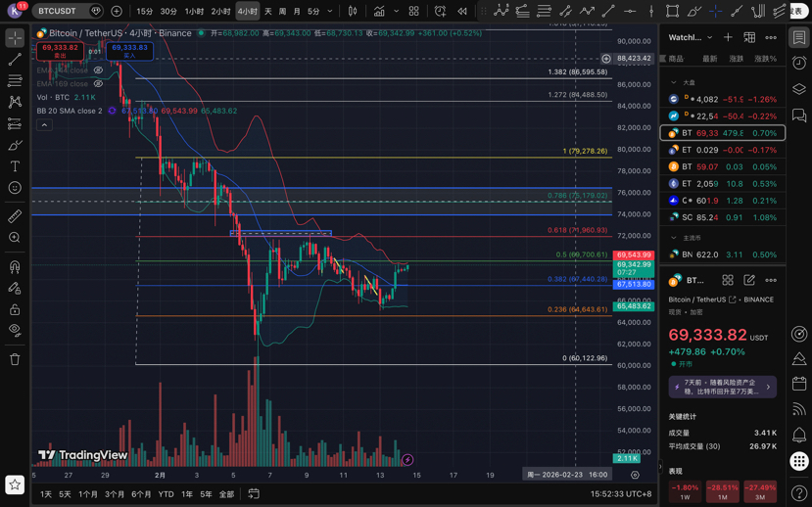Select the ruler measure tool
This screenshot has width=812, height=507.
[x=15, y=215]
